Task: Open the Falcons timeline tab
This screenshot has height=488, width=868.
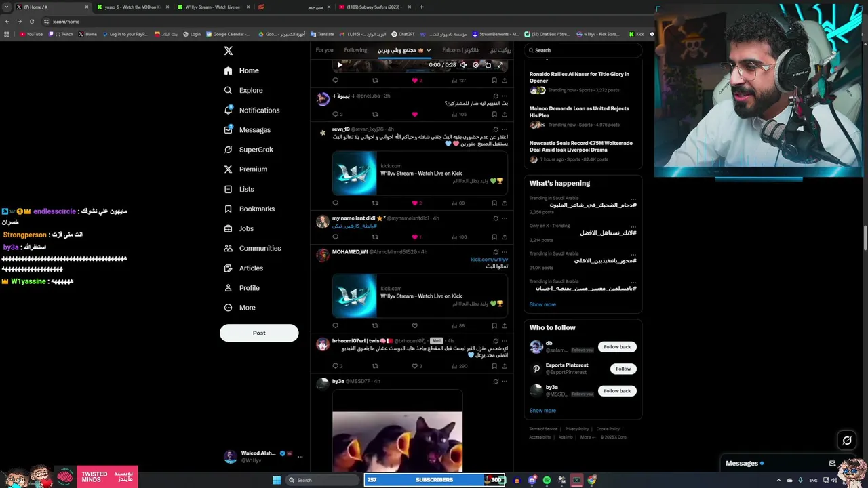Action: tap(460, 50)
